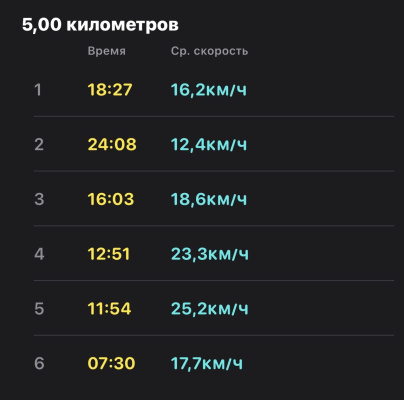This screenshot has height=400, width=404.
Task: Select split number 3
Action: [39, 199]
